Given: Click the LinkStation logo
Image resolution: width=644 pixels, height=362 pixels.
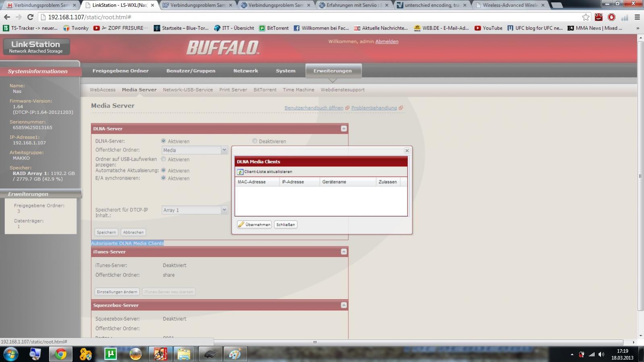Looking at the screenshot, I should click(x=36, y=47).
